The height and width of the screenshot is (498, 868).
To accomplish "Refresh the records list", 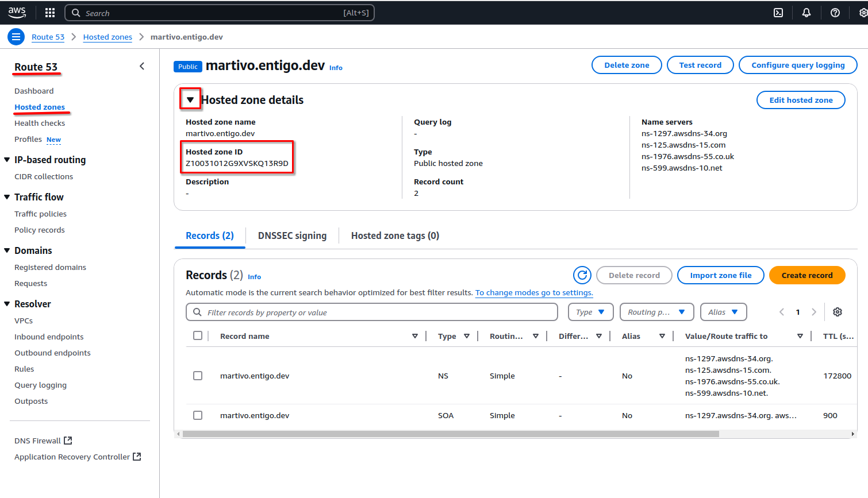I will [x=582, y=275].
